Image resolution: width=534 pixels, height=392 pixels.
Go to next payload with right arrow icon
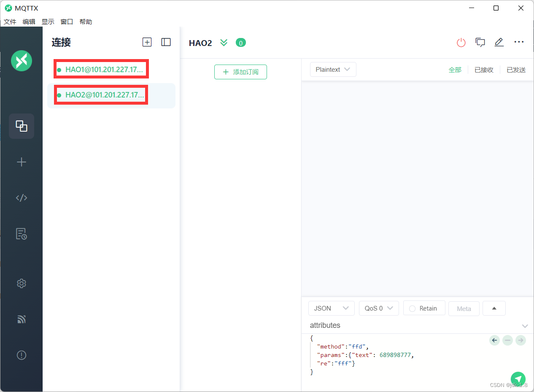[x=521, y=340]
